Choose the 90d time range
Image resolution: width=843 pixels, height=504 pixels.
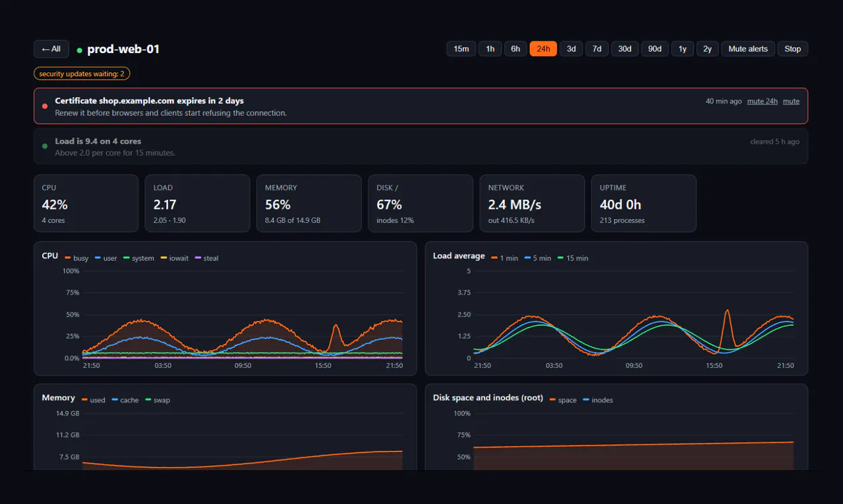(x=654, y=49)
